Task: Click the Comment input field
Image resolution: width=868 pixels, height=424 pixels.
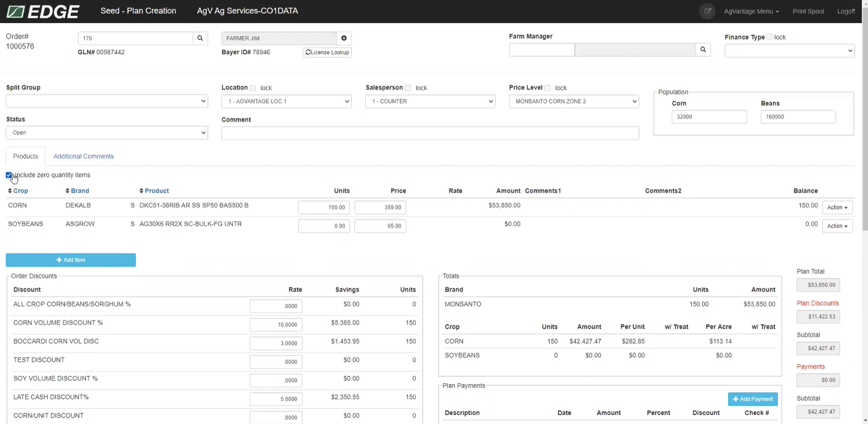Action: (430, 133)
